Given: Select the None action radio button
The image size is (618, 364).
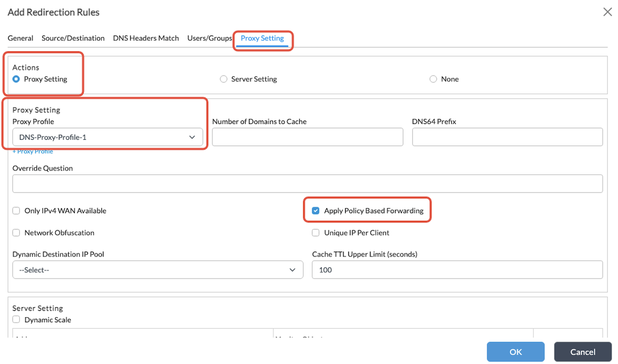Looking at the screenshot, I should click(x=433, y=79).
